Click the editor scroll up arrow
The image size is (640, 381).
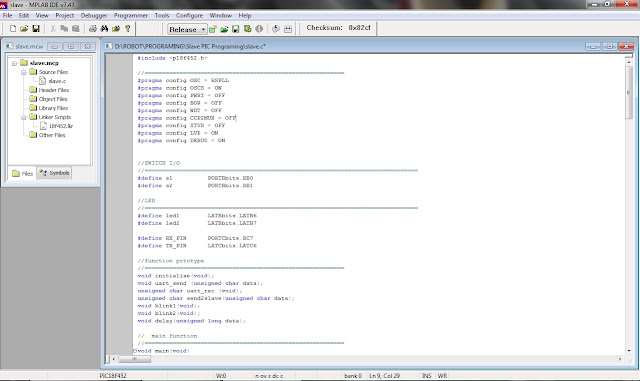(629, 62)
